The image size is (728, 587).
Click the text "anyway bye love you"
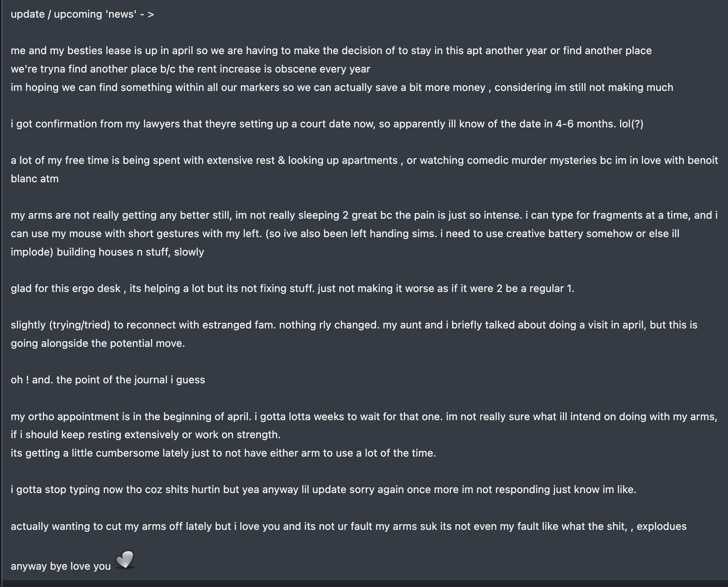point(61,566)
